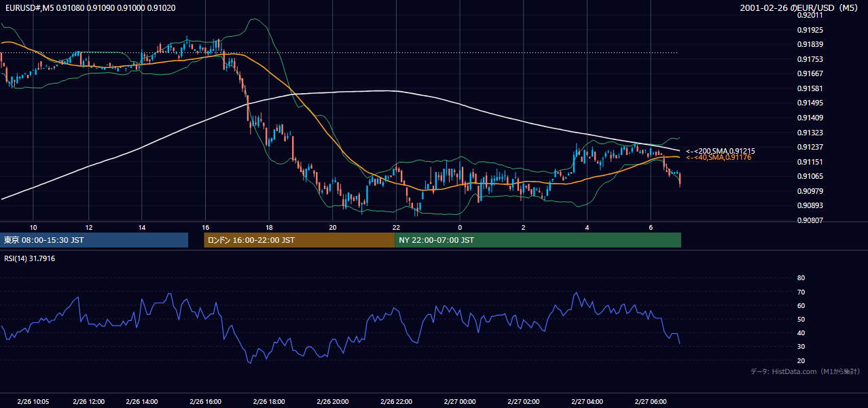Click hour label 4 under the price chart

(587, 227)
